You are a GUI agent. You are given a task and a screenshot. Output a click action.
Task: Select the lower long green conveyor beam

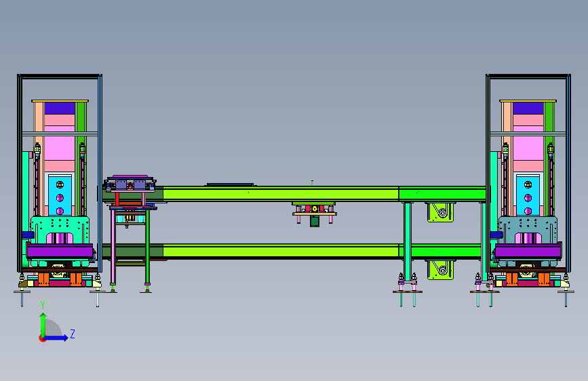click(281, 251)
